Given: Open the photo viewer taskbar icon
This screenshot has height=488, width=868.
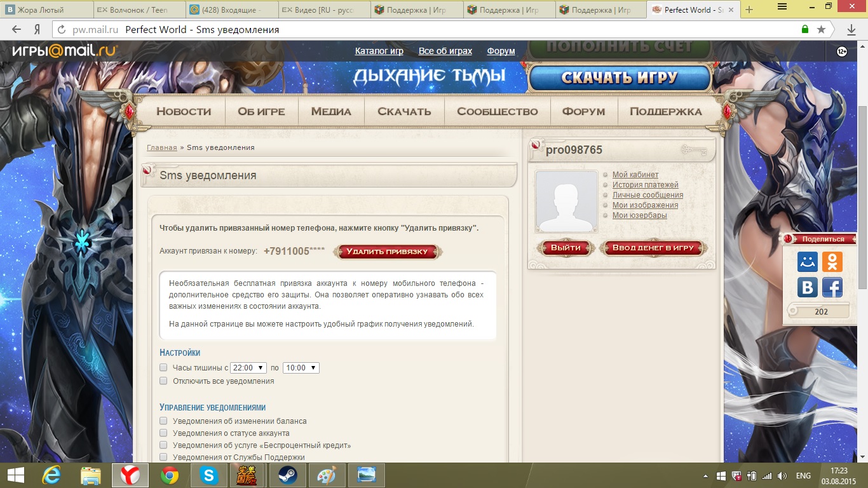Looking at the screenshot, I should coord(366,475).
